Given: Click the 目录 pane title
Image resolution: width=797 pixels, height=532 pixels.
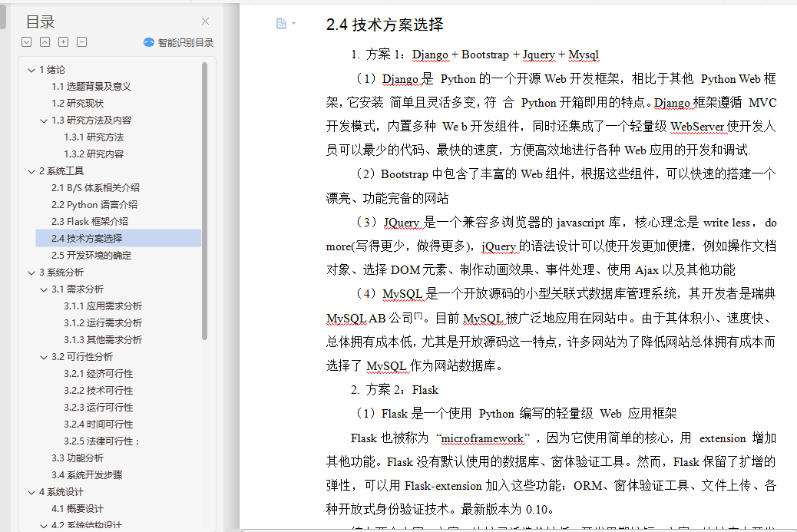Looking at the screenshot, I should (x=40, y=21).
